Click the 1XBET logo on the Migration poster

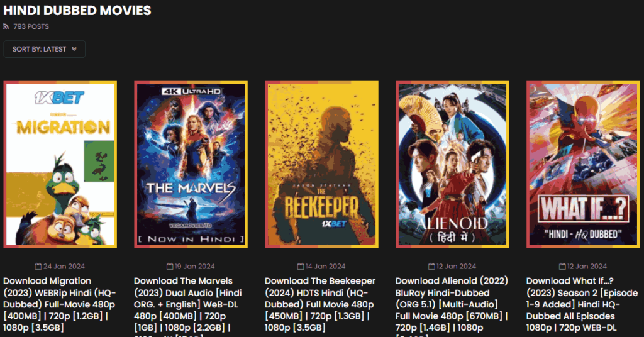point(60,97)
